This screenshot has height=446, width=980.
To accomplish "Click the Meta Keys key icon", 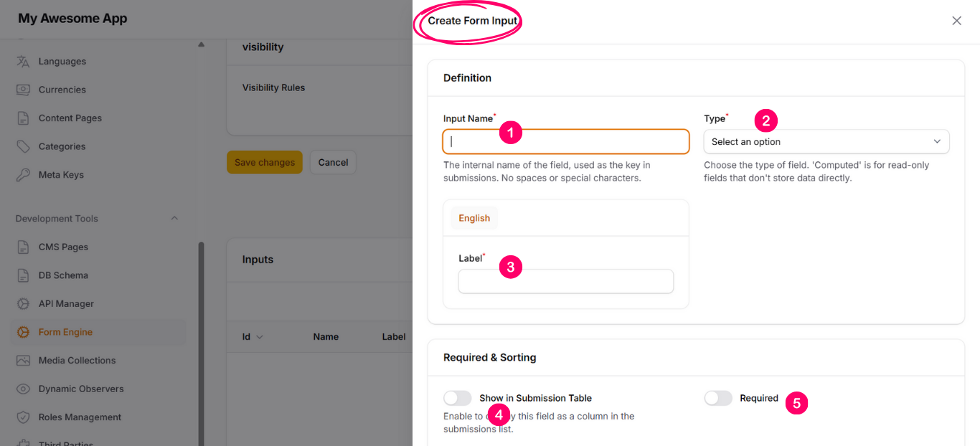I will pyautogui.click(x=23, y=175).
